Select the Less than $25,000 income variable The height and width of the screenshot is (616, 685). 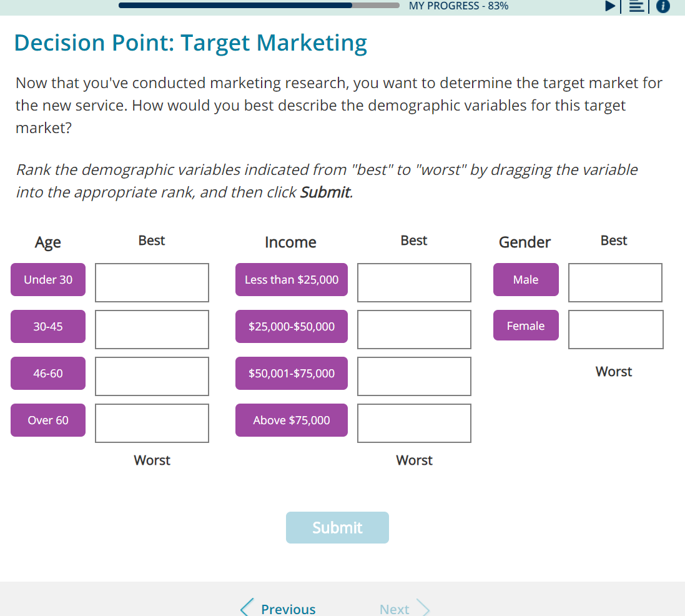coord(291,279)
